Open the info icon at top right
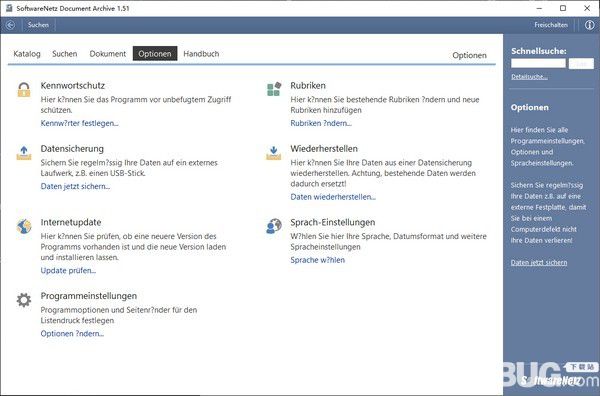Image resolution: width=600 pixels, height=396 pixels. tap(589, 25)
